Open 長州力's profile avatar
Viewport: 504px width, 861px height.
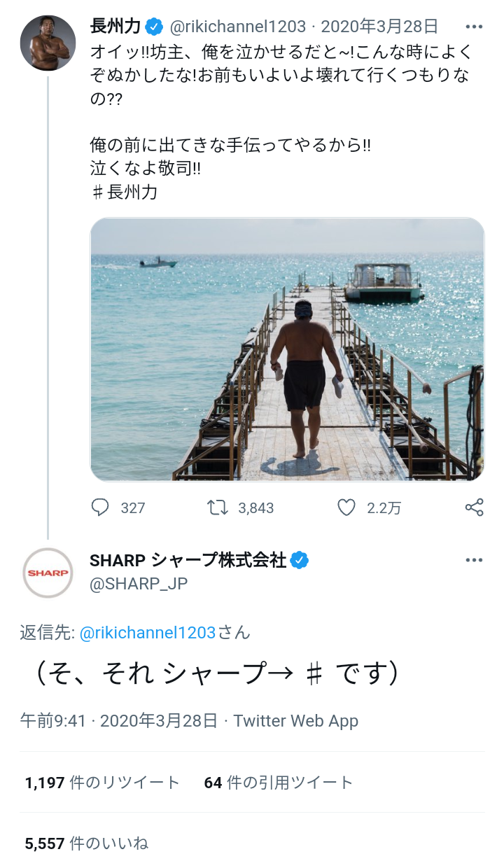coord(48,43)
